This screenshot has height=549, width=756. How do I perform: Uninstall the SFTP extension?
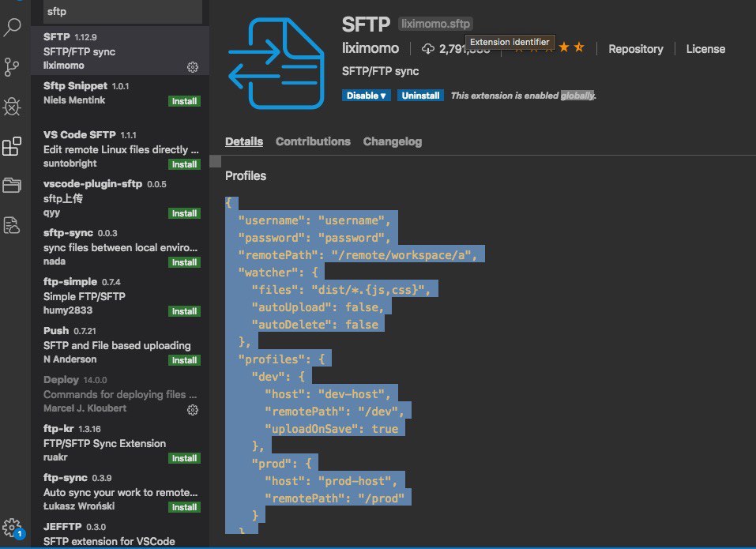click(420, 96)
